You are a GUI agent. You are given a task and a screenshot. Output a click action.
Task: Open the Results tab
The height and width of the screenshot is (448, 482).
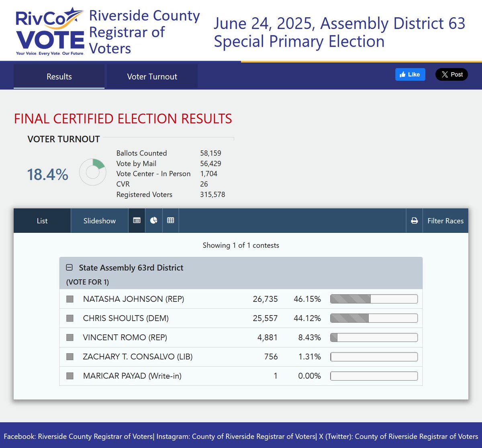[x=59, y=76]
